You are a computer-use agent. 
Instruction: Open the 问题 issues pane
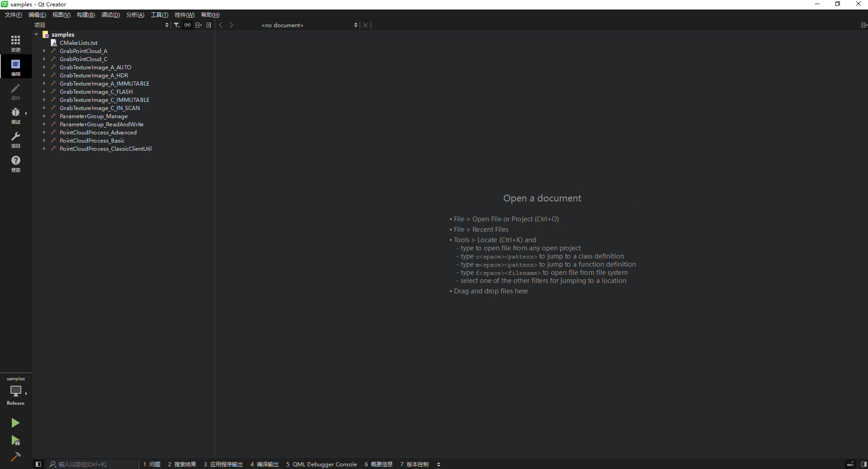(x=152, y=464)
